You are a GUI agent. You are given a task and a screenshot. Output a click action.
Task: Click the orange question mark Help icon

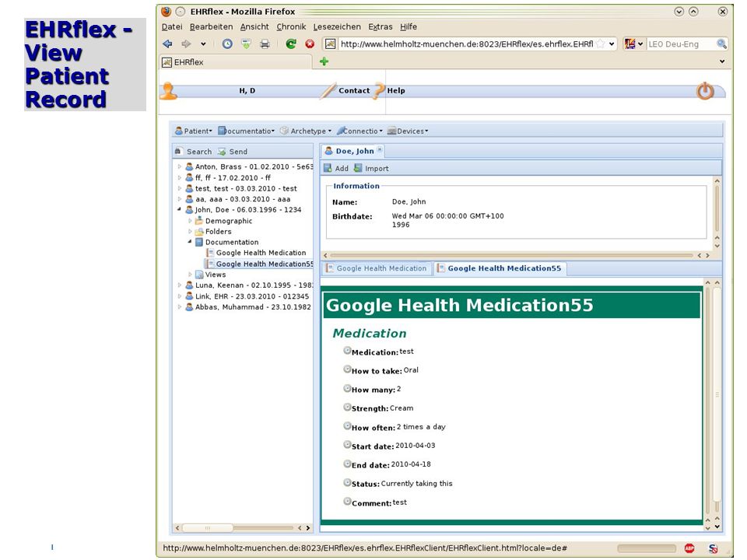coord(379,90)
